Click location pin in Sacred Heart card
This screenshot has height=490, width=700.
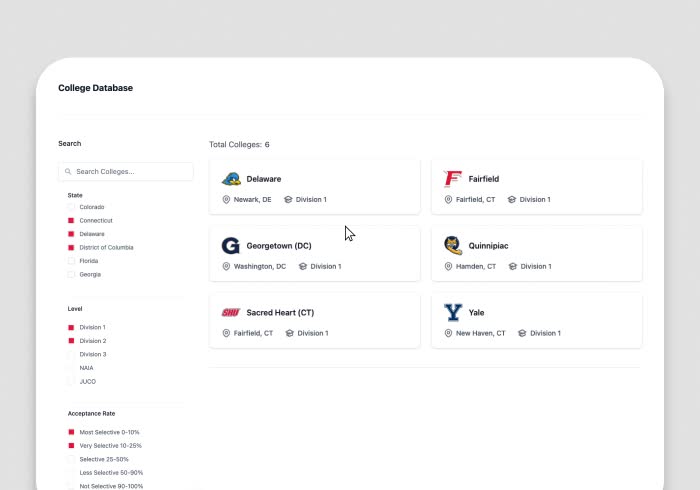(x=226, y=333)
